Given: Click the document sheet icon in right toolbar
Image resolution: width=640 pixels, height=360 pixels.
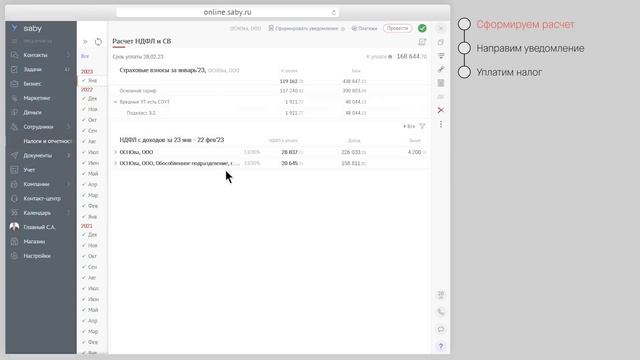Looking at the screenshot, I should [441, 83].
